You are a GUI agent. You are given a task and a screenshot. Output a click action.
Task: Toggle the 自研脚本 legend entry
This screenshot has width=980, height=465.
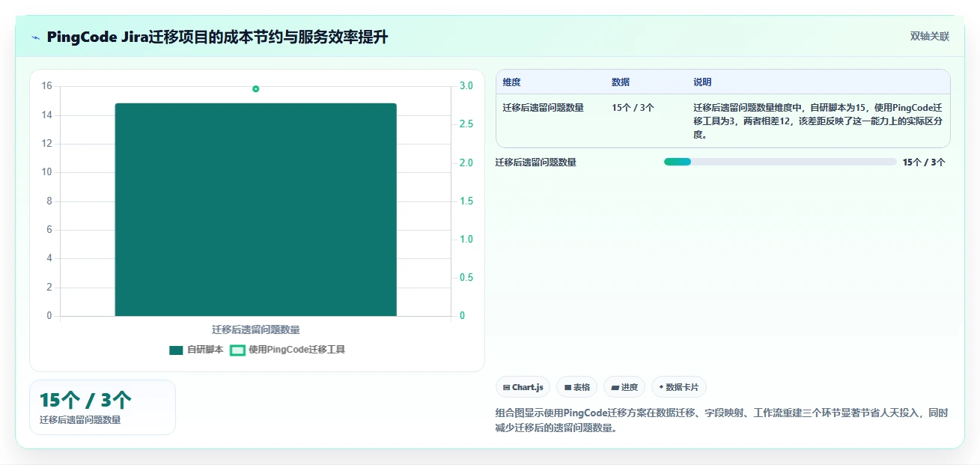coord(196,350)
